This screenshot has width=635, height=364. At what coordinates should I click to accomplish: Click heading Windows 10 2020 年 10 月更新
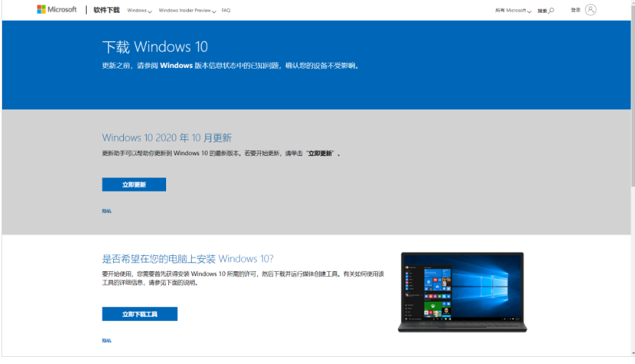167,138
